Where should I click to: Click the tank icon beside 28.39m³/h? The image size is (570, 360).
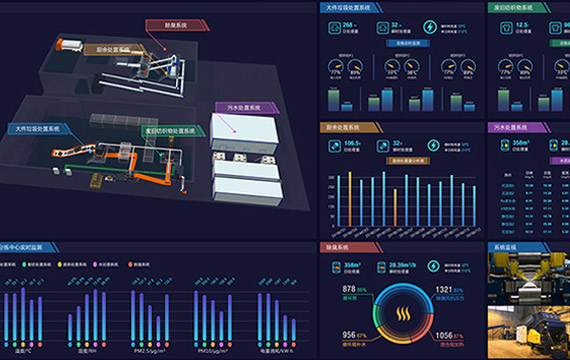[x=381, y=267]
